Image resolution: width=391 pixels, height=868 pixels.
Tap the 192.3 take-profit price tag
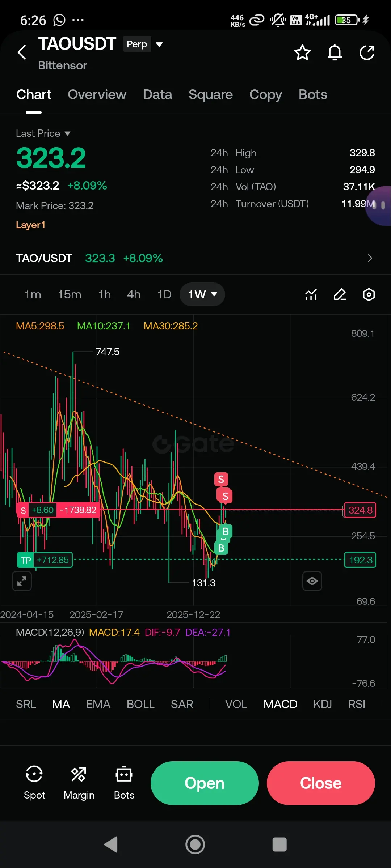(x=360, y=560)
